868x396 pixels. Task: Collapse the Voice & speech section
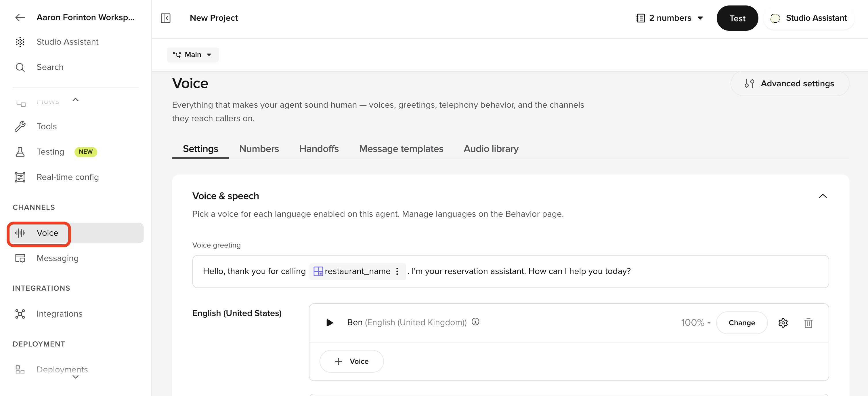click(x=823, y=196)
